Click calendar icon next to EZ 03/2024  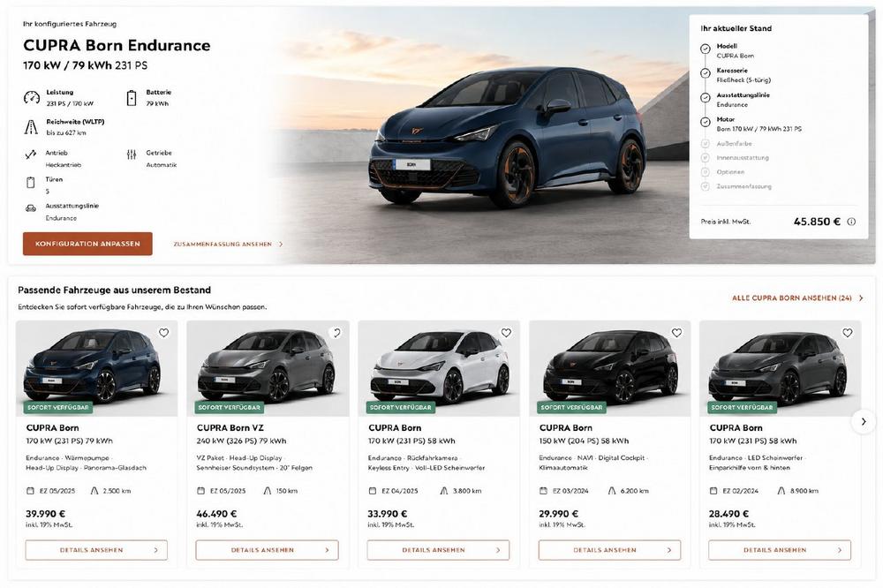543,491
